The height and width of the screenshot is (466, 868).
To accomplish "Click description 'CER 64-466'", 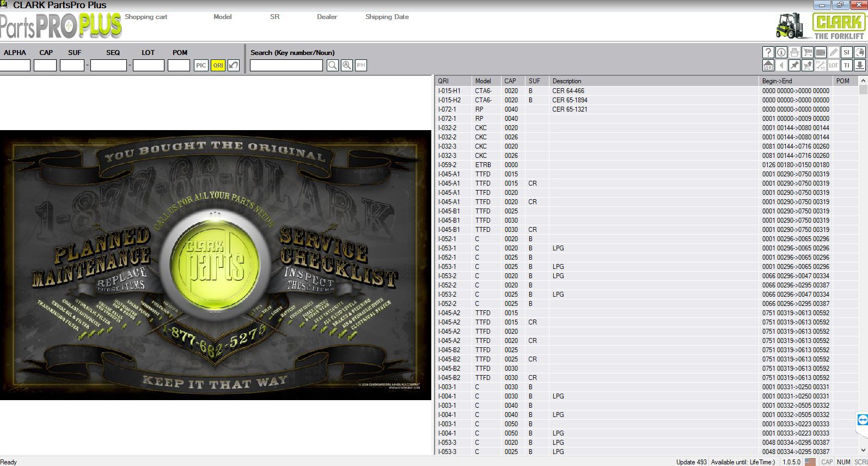I will pos(568,91).
